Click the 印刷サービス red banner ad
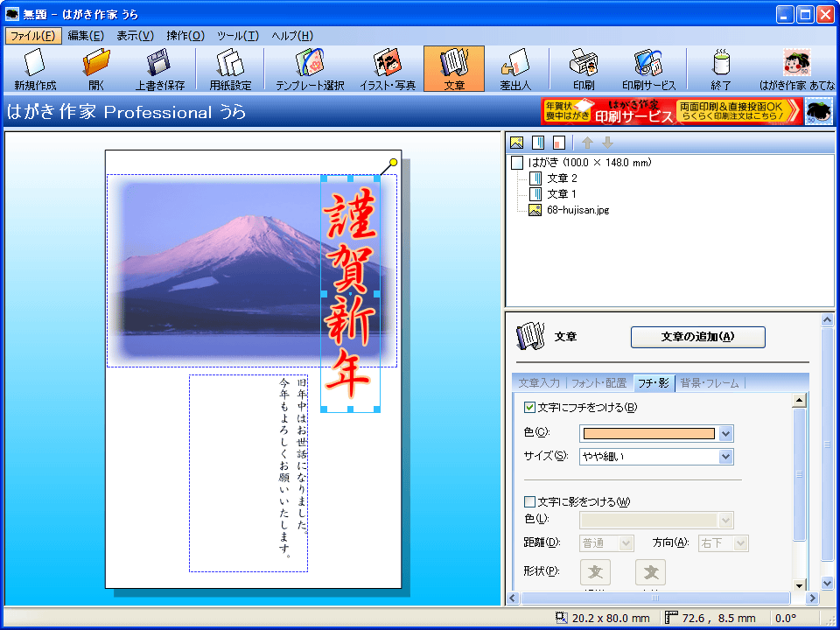 coord(672,111)
